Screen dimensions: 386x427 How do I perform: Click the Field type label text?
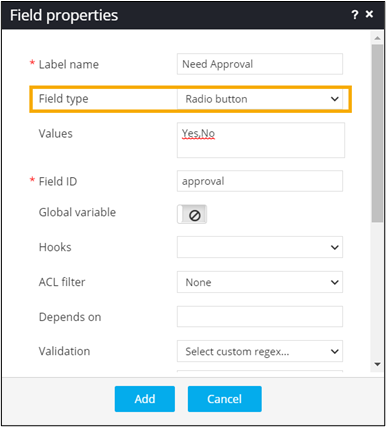click(63, 99)
